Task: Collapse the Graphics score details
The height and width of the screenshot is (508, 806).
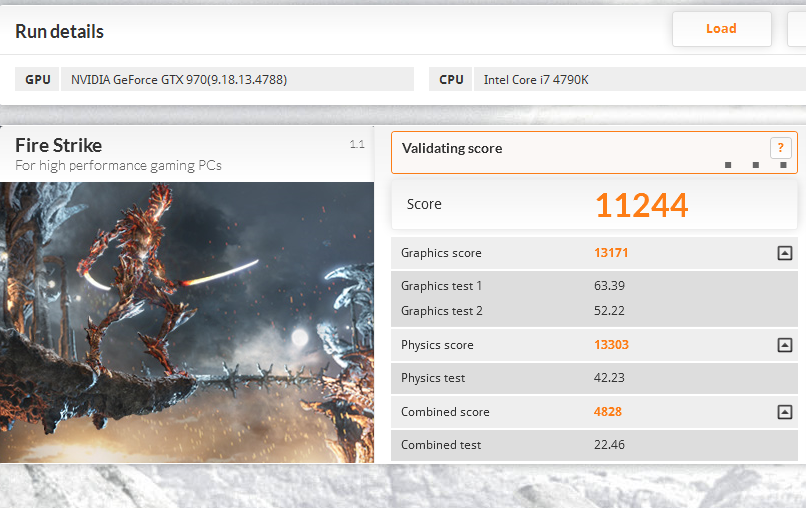Action: (x=784, y=253)
